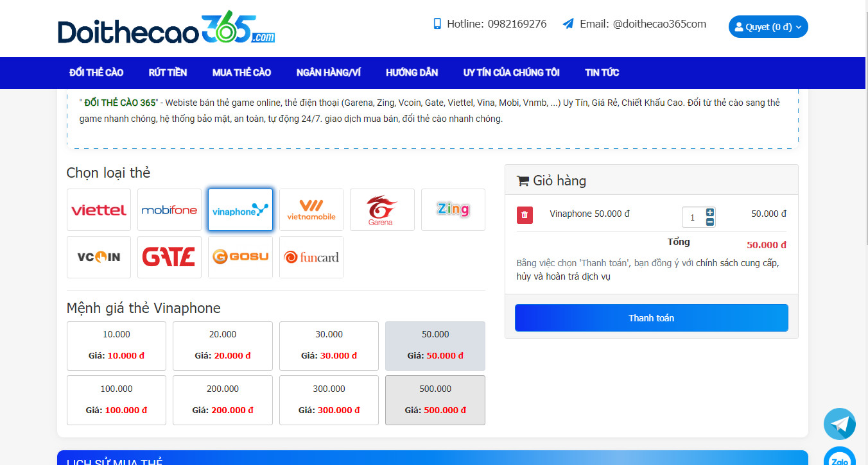Select the Zing card logo
Viewport: 868px width, 465px height.
pos(453,210)
